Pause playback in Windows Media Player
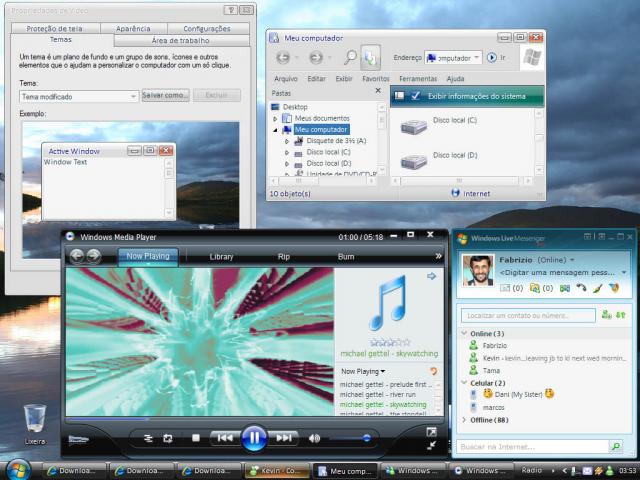The width and height of the screenshot is (640, 480). pyautogui.click(x=253, y=438)
